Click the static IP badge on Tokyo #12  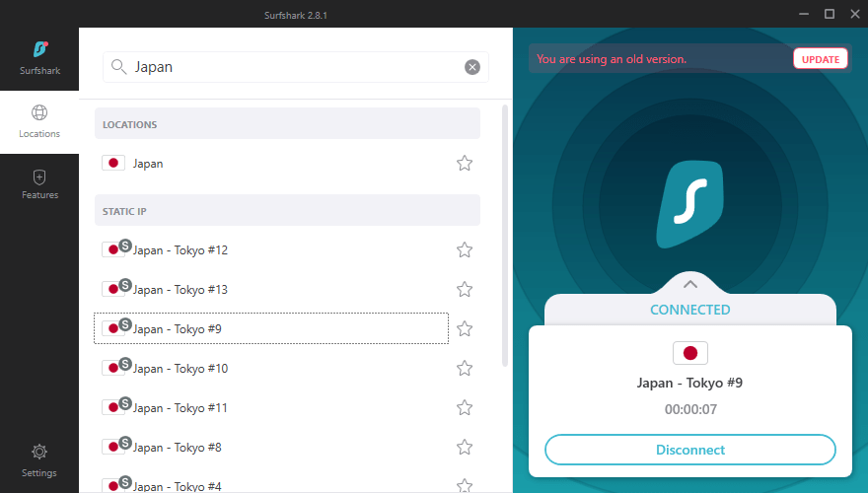click(x=125, y=246)
